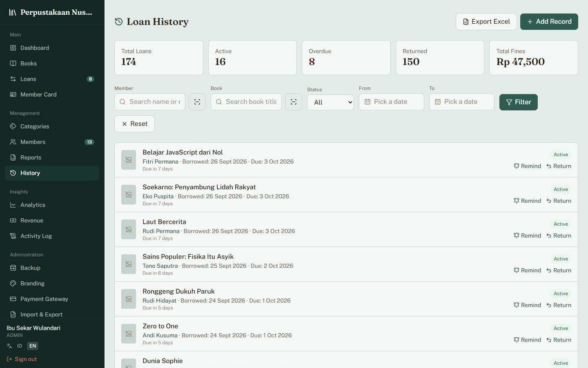
Task: Apply filters with Filter button
Action: pos(519,102)
